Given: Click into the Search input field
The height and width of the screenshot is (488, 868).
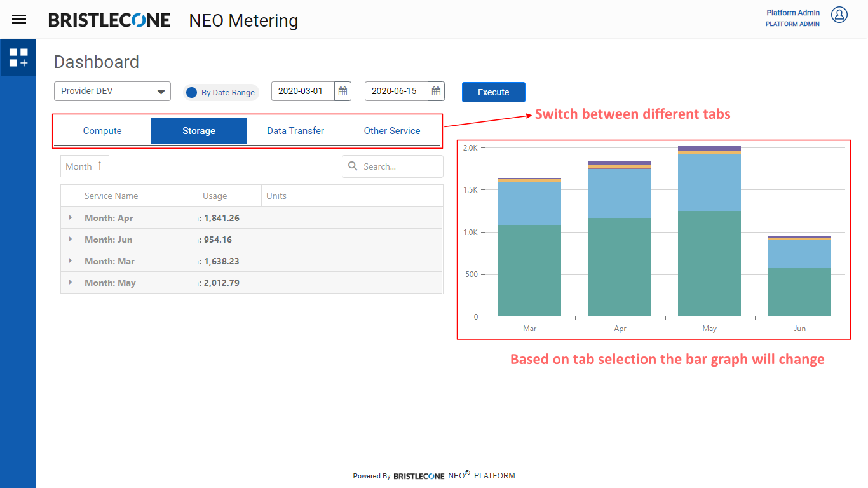Looking at the screenshot, I should [399, 166].
